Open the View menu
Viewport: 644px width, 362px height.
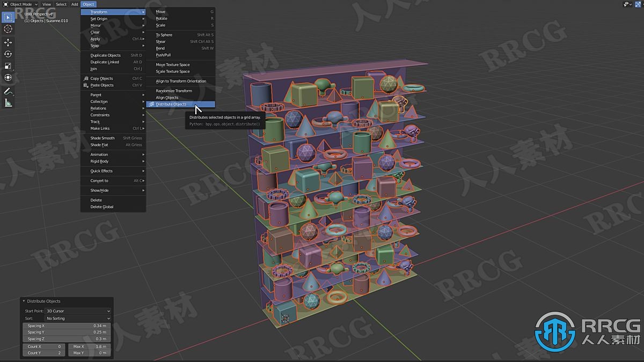click(47, 4)
